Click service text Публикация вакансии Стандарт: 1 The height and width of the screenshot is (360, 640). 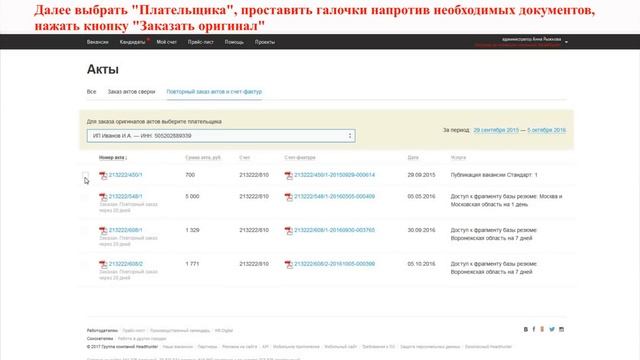tap(494, 175)
